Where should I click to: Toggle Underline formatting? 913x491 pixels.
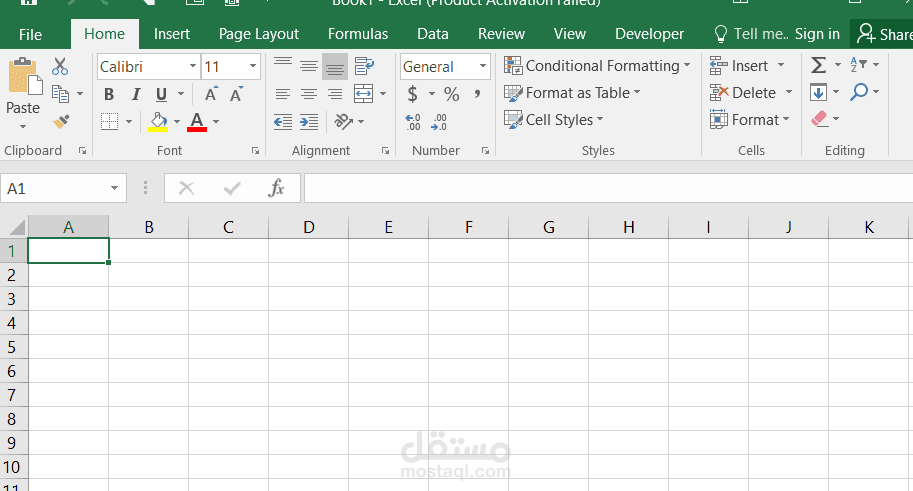point(160,95)
